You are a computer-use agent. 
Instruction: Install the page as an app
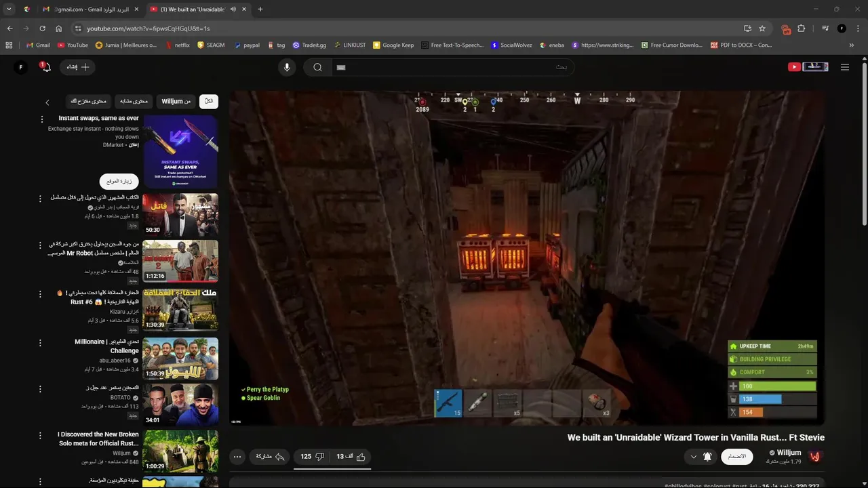point(747,28)
